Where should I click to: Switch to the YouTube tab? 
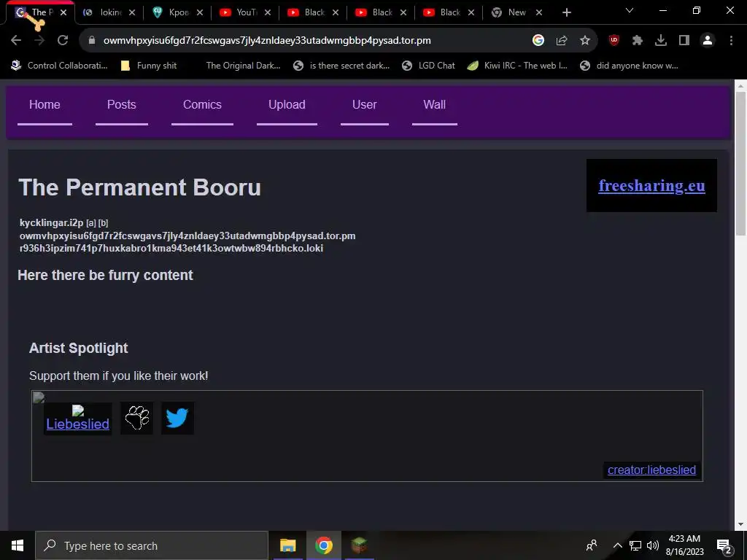pyautogui.click(x=244, y=12)
